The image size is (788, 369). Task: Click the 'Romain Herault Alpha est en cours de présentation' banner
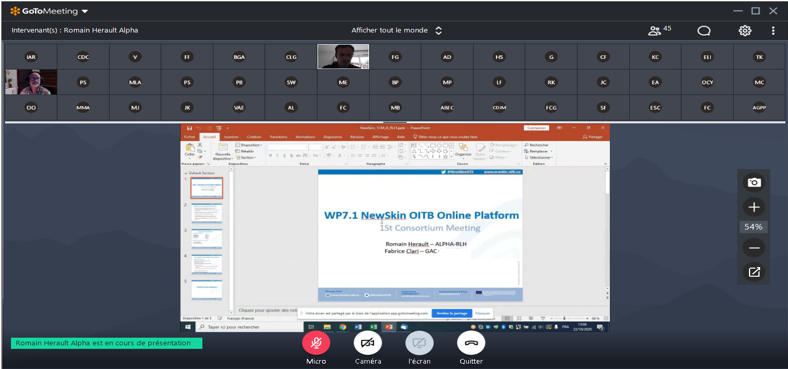[x=107, y=343]
